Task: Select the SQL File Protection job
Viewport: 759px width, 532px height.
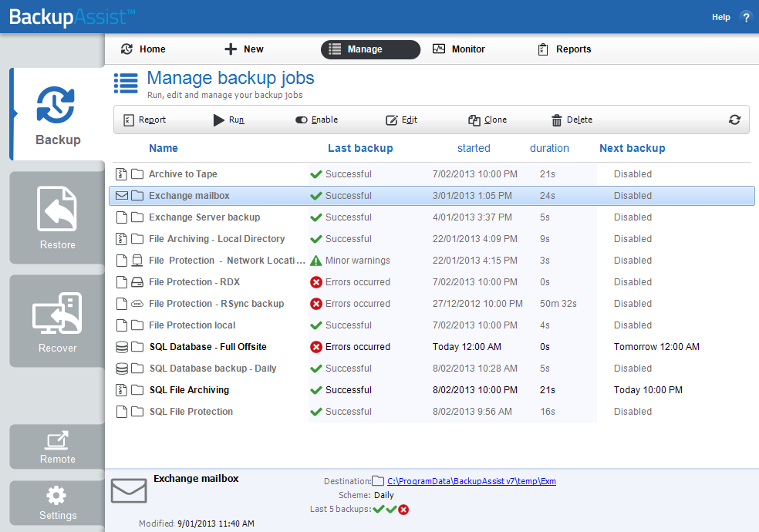Action: coord(432,412)
